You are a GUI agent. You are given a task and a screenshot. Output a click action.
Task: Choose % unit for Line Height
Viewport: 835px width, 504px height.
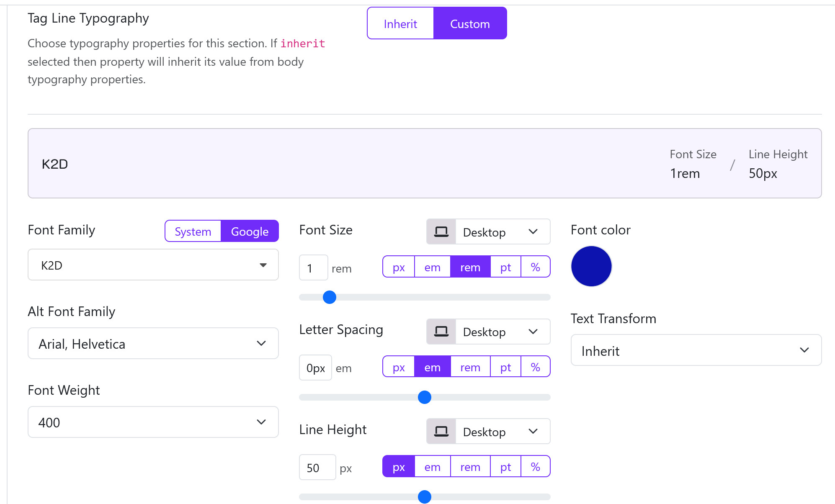pyautogui.click(x=535, y=466)
